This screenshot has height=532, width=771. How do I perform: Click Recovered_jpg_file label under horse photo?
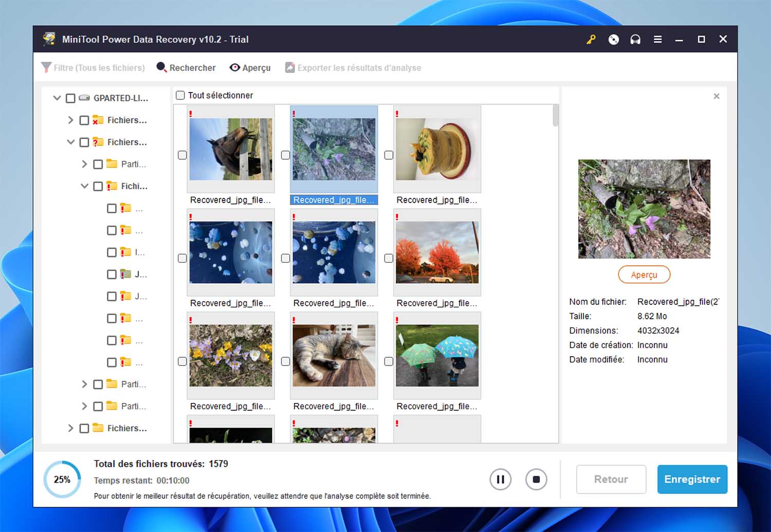[x=230, y=200]
